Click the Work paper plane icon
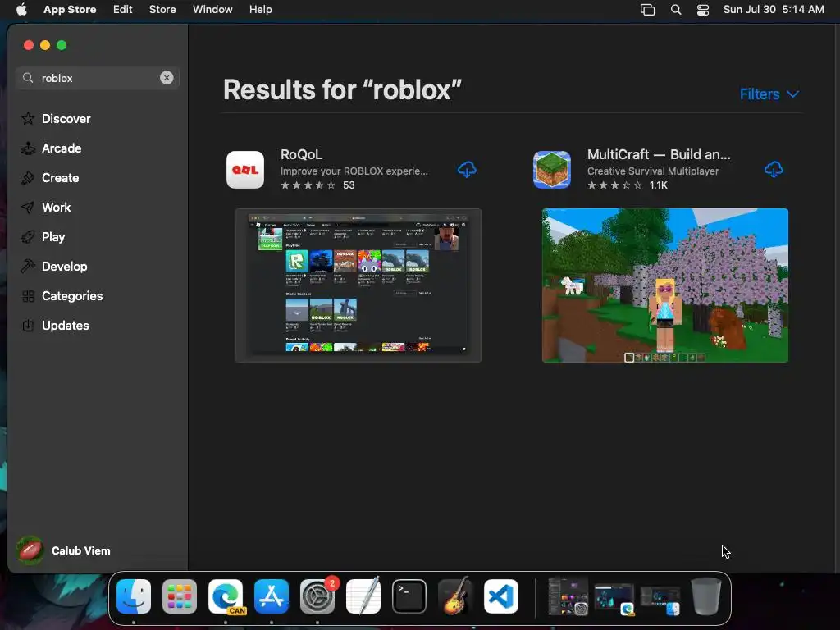This screenshot has height=630, width=840. (x=28, y=208)
